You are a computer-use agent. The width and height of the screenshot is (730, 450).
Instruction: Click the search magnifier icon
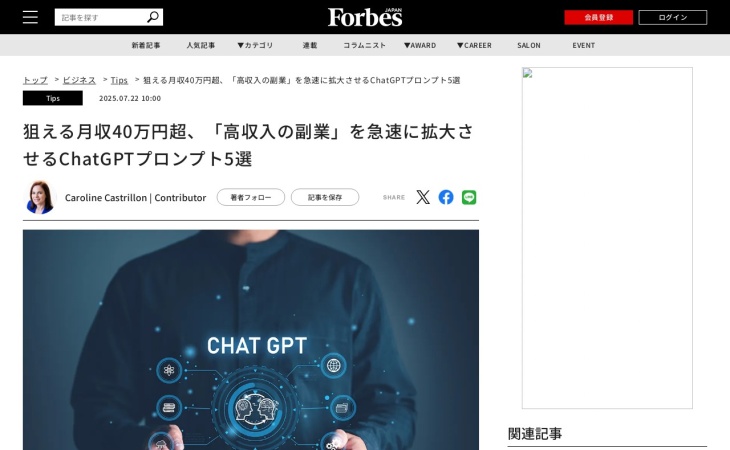pyautogui.click(x=153, y=17)
